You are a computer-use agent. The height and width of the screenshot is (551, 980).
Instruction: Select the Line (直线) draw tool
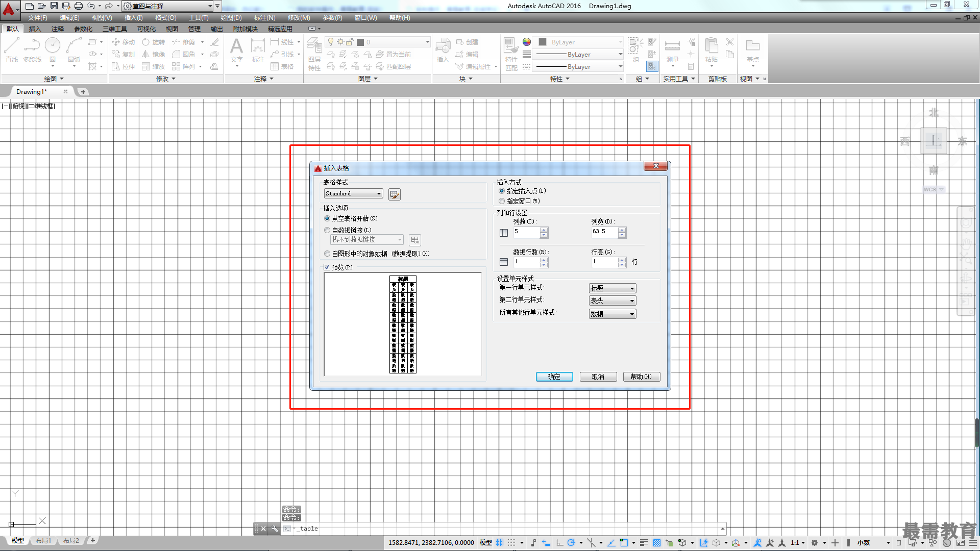coord(12,50)
